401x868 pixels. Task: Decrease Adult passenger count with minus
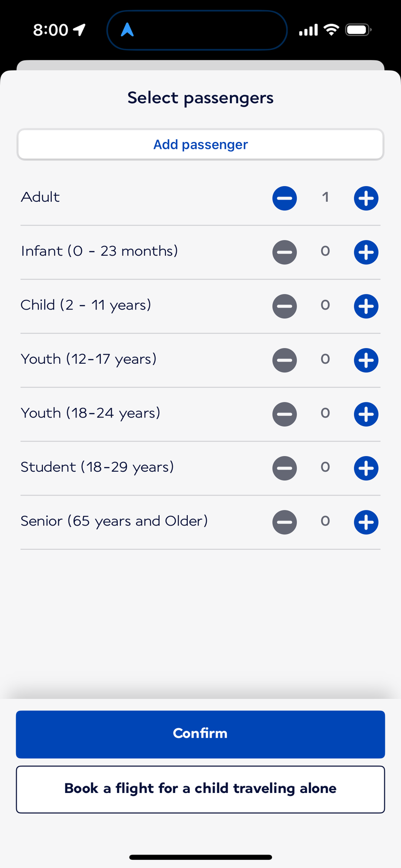tap(285, 198)
